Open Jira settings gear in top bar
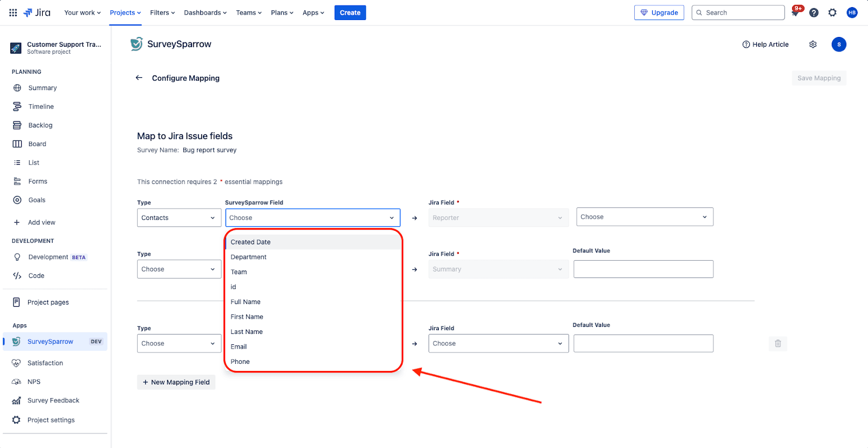 click(832, 12)
